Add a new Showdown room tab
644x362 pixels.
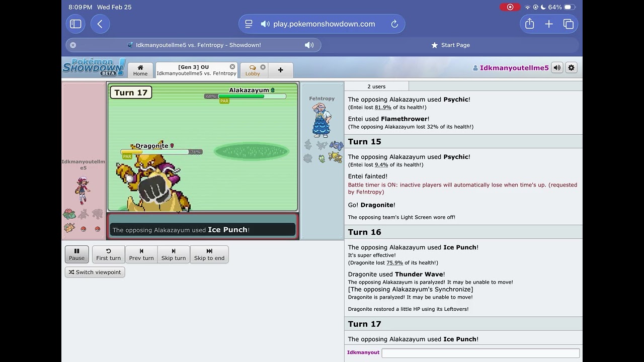coord(280,70)
